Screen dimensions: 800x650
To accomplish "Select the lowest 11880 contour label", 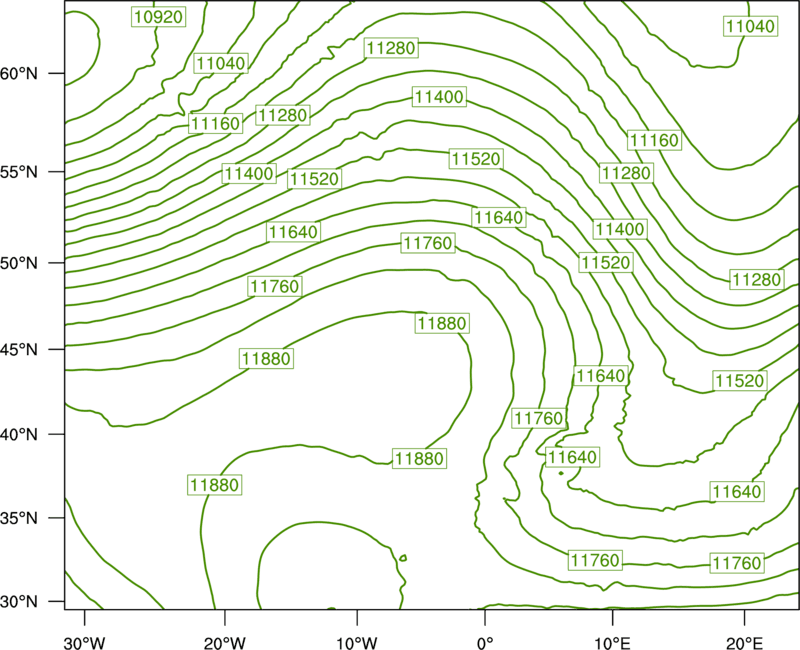I will [x=214, y=484].
